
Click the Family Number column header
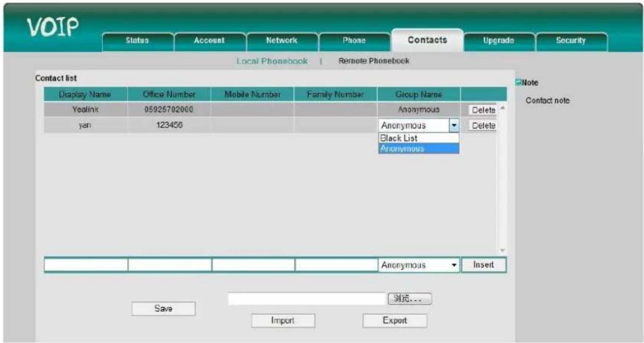click(336, 94)
